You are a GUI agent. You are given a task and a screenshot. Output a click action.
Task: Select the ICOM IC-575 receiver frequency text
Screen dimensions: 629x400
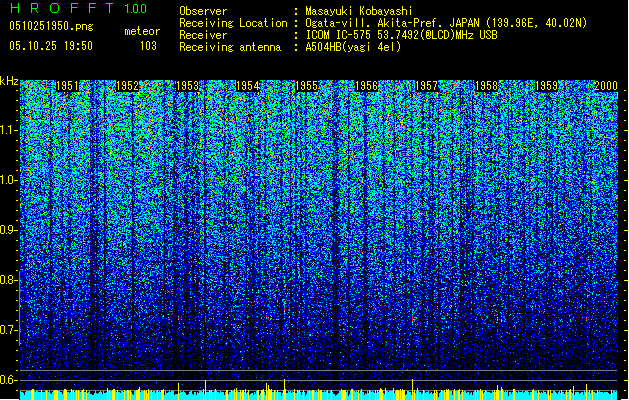(x=401, y=35)
